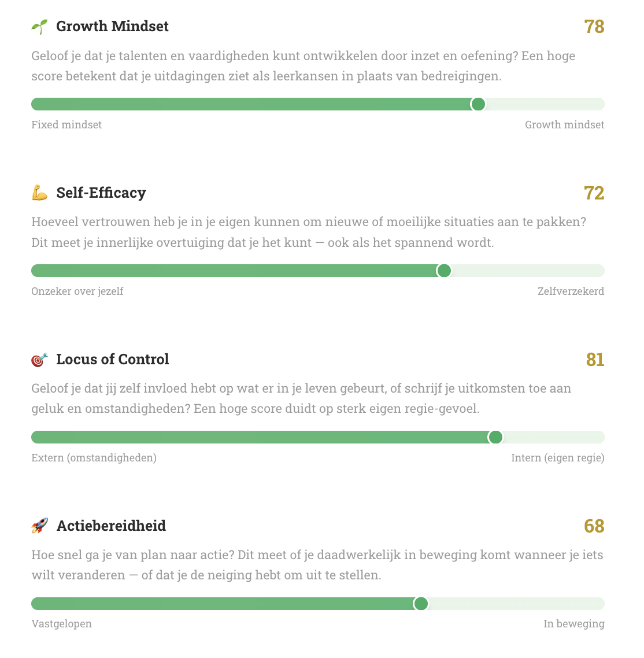The width and height of the screenshot is (644, 658).
Task: Click the Locus of Control slider handle
Action: pos(495,437)
